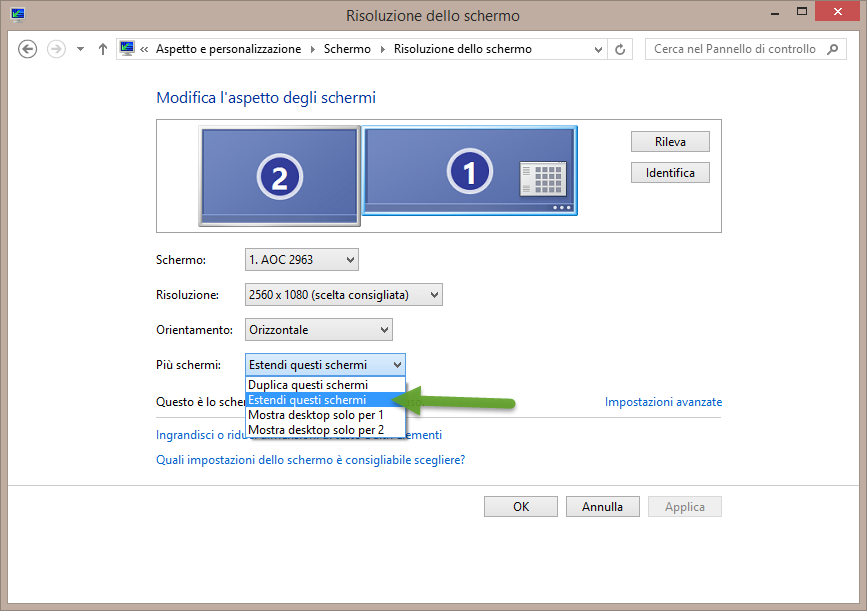Open the Risoluzione resolution dropdown
This screenshot has width=867, height=611.
click(x=343, y=295)
